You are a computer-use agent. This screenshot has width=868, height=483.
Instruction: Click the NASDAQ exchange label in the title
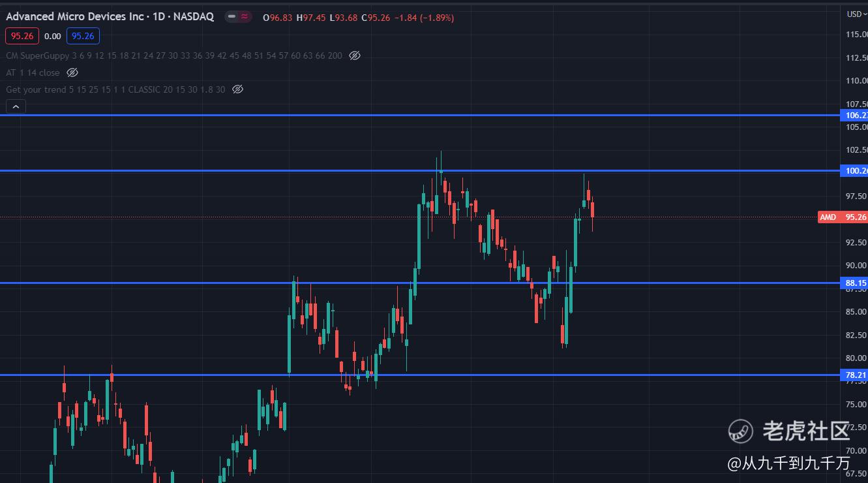(x=194, y=17)
